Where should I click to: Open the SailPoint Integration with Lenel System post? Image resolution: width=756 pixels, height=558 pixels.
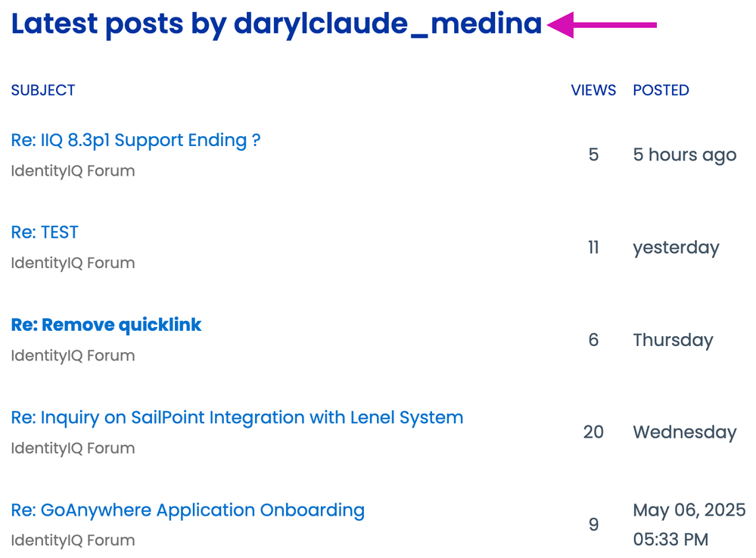[x=237, y=417]
